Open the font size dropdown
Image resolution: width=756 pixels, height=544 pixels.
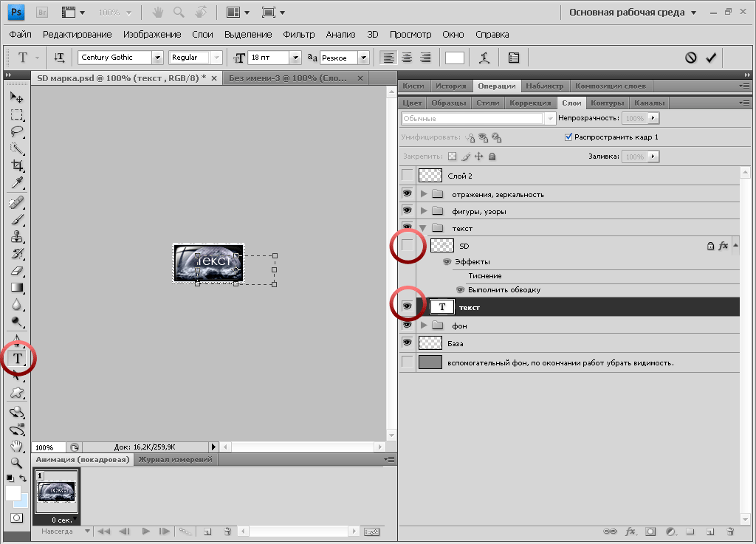tap(295, 58)
